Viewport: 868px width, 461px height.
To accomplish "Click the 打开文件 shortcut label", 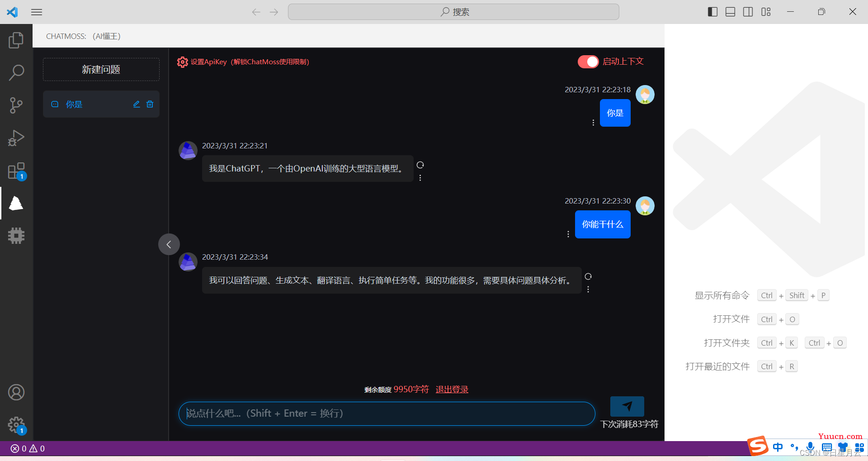I will click(731, 319).
